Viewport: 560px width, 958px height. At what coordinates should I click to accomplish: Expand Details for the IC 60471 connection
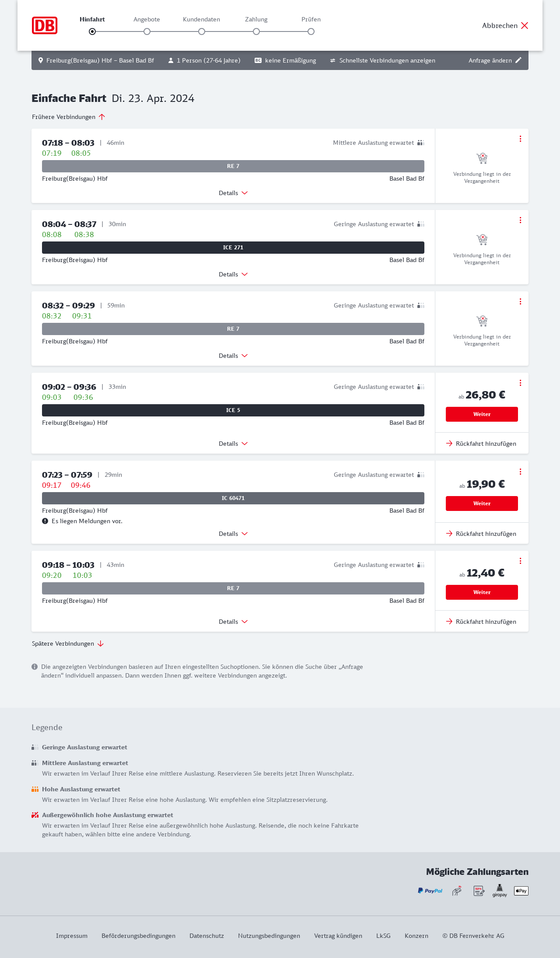point(233,534)
